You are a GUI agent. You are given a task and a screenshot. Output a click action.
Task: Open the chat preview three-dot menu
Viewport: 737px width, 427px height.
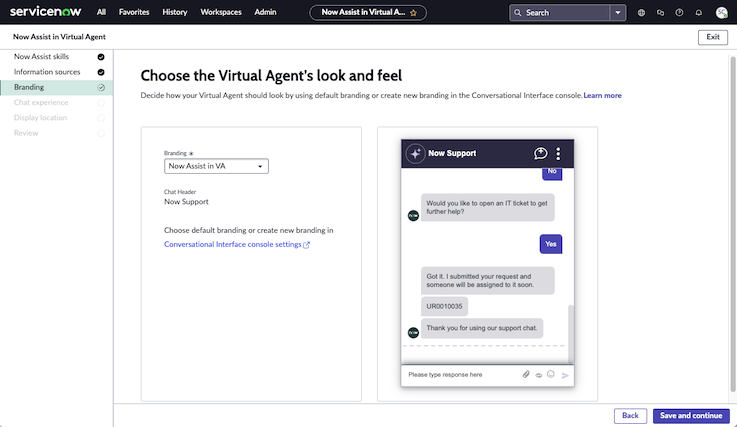(558, 153)
